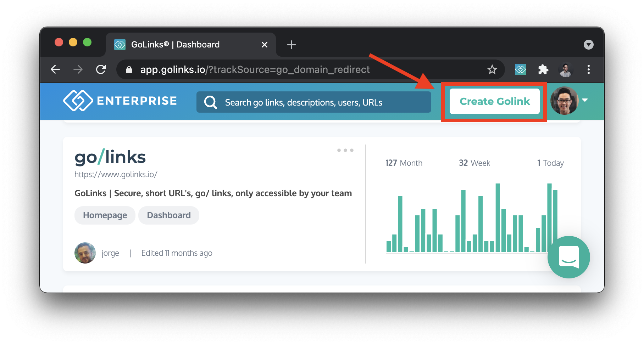Image resolution: width=644 pixels, height=345 pixels.
Task: Open the chat support bubble
Action: click(x=568, y=257)
